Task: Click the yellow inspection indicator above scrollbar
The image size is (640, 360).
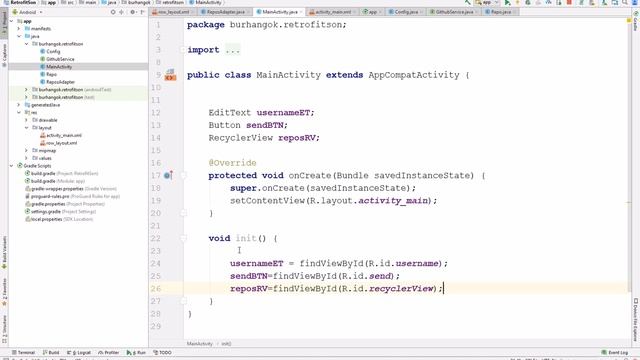Action: pos(629,20)
